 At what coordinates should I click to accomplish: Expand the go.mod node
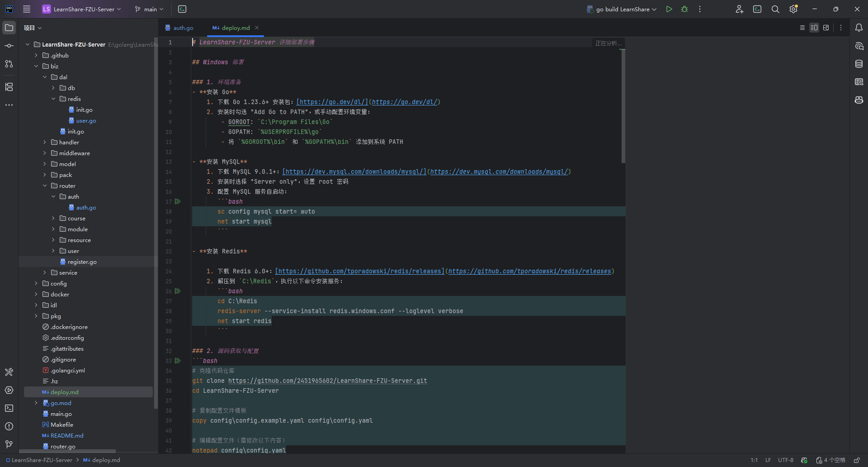click(36, 403)
